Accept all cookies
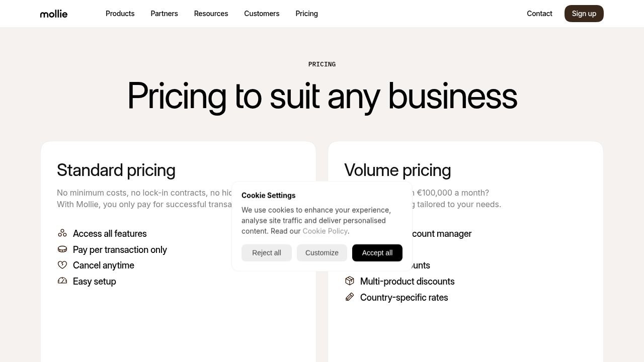This screenshot has height=362, width=644. coord(377,253)
